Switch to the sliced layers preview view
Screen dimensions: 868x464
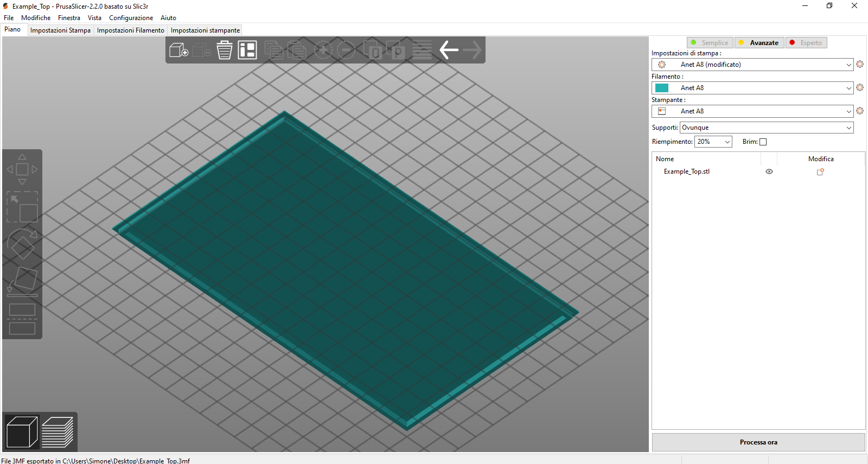58,432
